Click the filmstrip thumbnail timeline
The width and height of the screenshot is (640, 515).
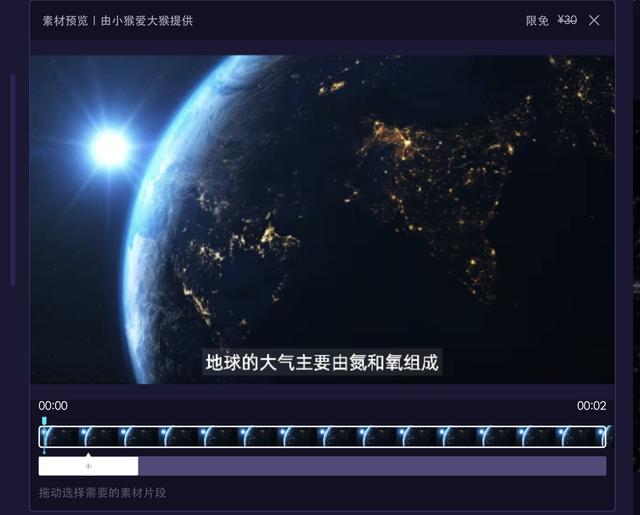[322, 436]
